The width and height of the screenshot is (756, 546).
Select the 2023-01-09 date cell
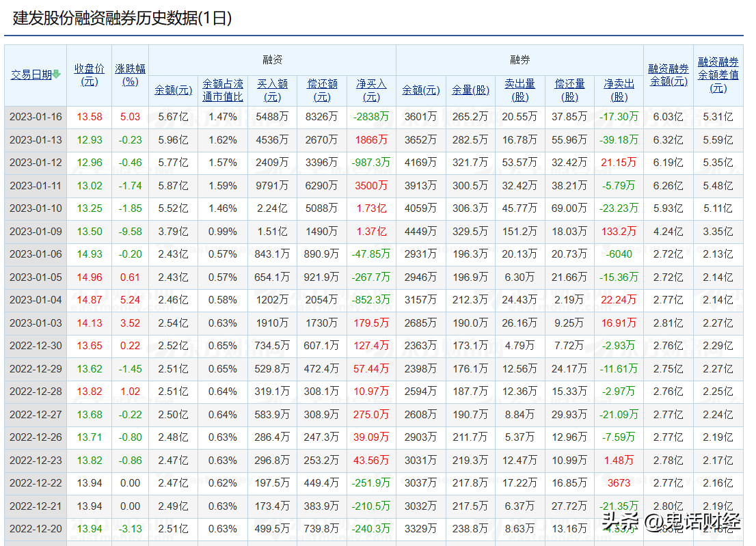[36, 231]
